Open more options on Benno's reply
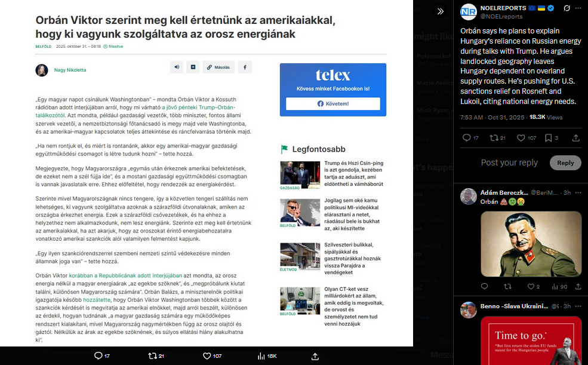588x365 pixels. pyautogui.click(x=578, y=306)
